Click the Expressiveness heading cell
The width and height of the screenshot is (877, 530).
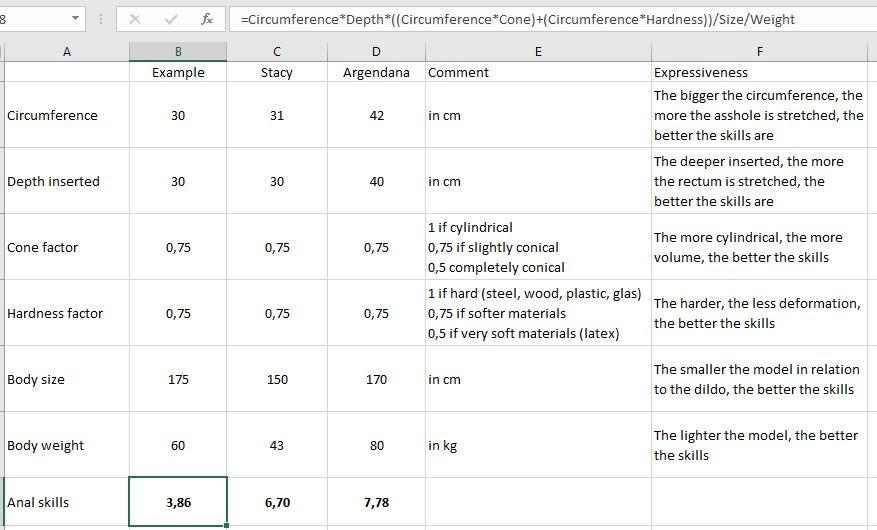(760, 72)
